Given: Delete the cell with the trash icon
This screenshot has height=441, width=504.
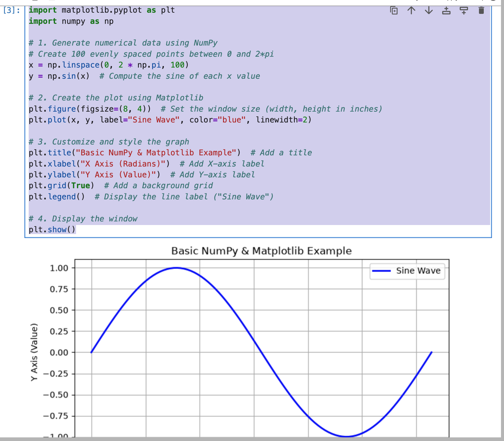Looking at the screenshot, I should [481, 11].
